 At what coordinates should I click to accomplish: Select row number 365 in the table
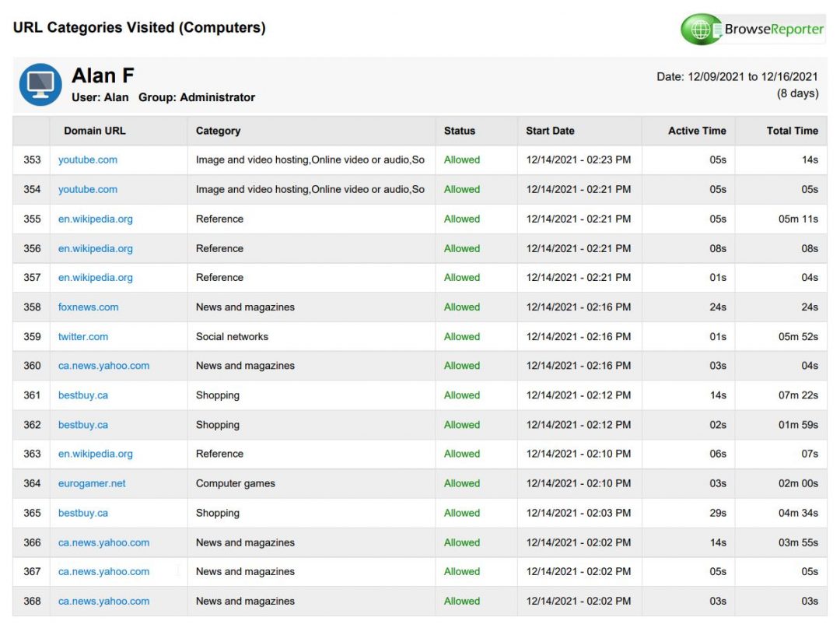click(31, 513)
